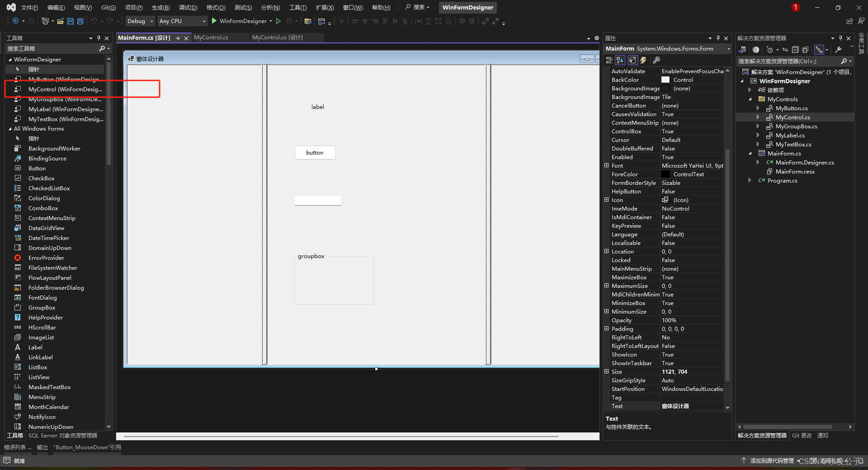868x470 pixels.
Task: Click the Visual Studio logo icon
Action: 11,7
